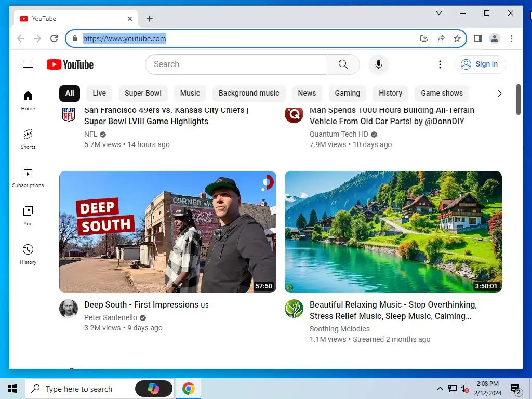
Task: Select the History filter chip
Action: (390, 94)
